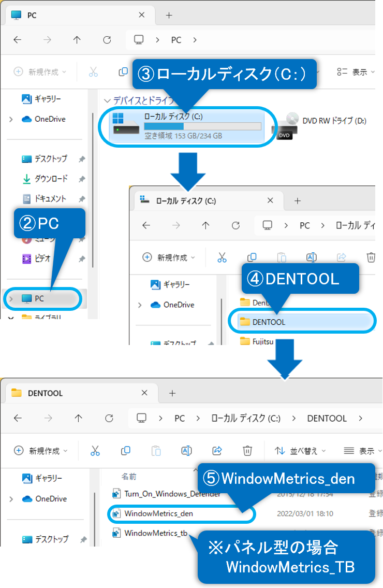Click the rename icon in DENTOOL window toolbar
Image resolution: width=383 pixels, height=588 pixels.
(186, 451)
